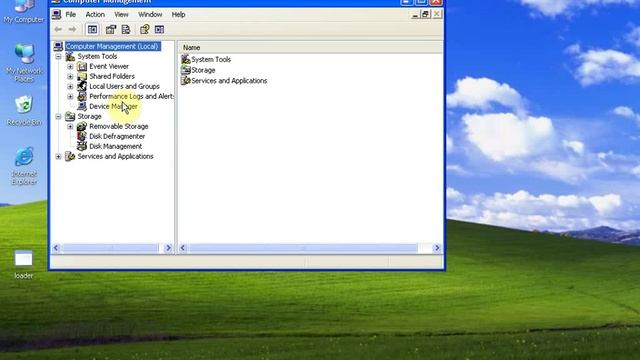Viewport: 640px width, 360px height.
Task: Select the Disk Management icon in tree
Action: [82, 146]
